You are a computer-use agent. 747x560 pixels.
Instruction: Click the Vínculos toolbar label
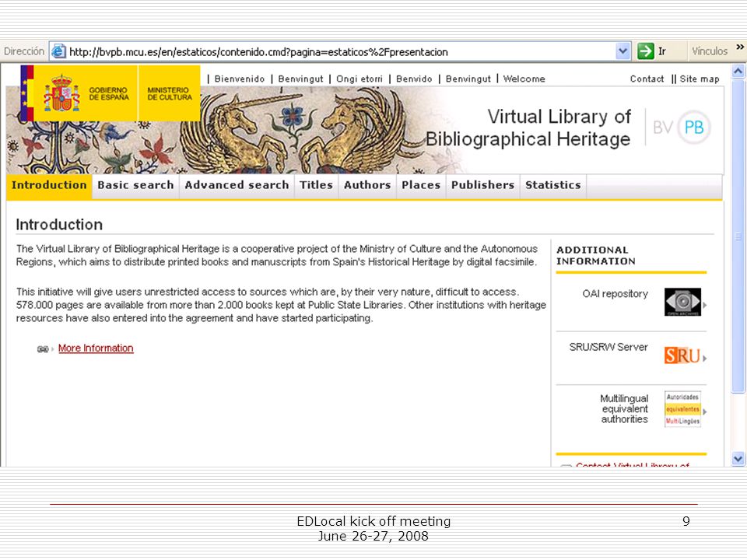point(710,51)
